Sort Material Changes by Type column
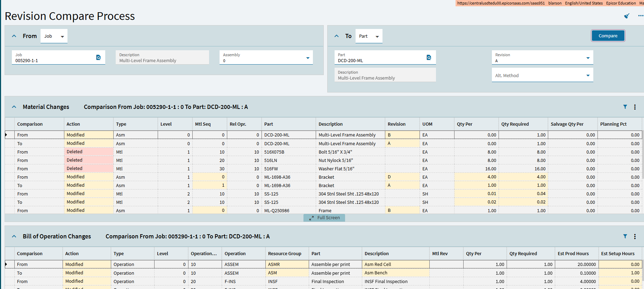Image resolution: width=644 pixels, height=289 pixels. click(136, 124)
